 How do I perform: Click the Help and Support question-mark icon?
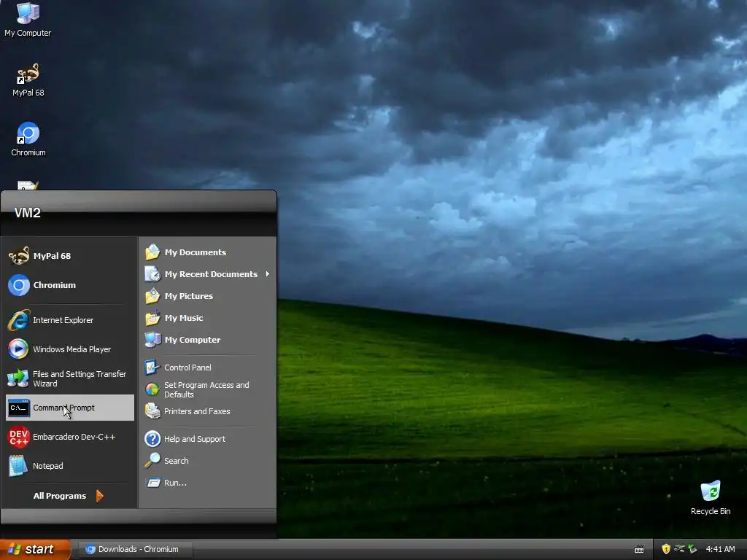pyautogui.click(x=152, y=438)
